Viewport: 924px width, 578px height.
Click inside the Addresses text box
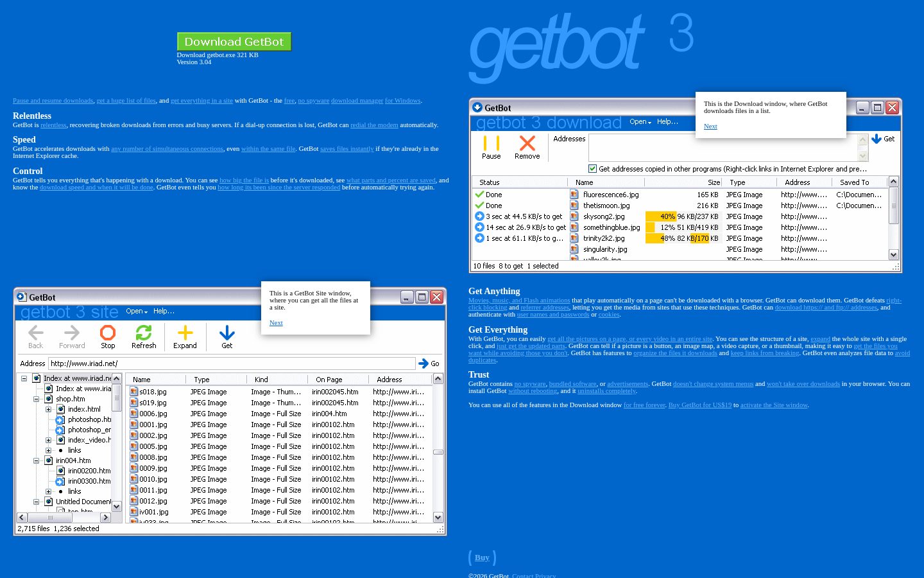723,148
